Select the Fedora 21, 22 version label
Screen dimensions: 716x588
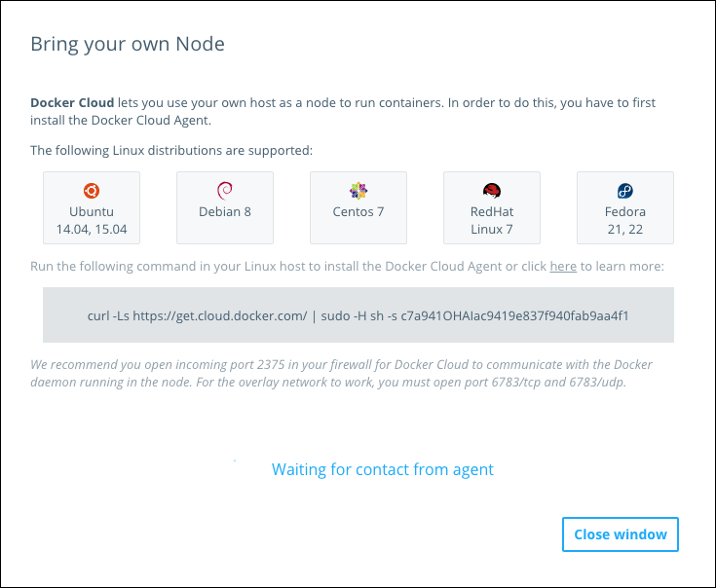624,221
